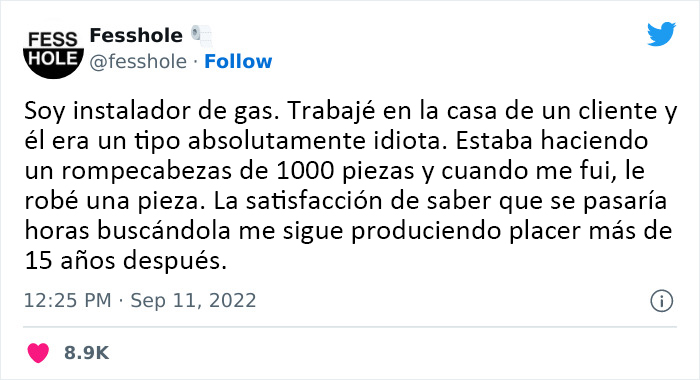Image resolution: width=700 pixels, height=380 pixels.
Task: Click the number 1000 in the tweet
Action: (305, 171)
